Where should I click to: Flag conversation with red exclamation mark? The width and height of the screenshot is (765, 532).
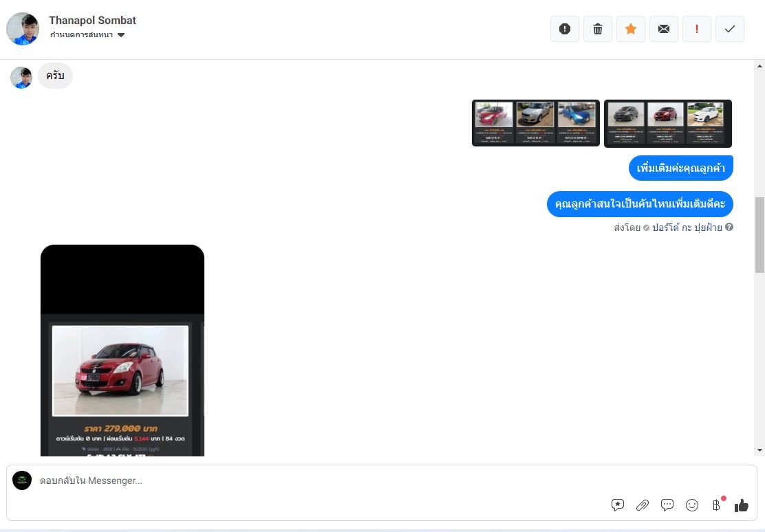(697, 29)
